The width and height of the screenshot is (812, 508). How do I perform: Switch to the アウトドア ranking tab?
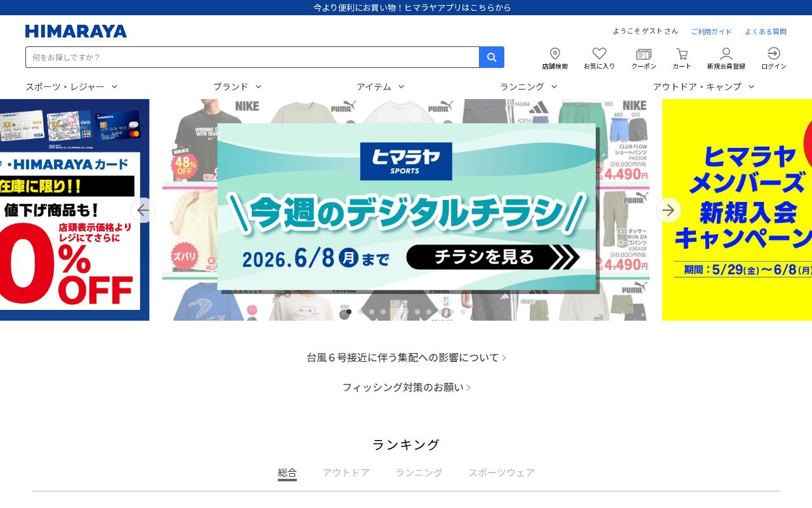click(x=346, y=472)
